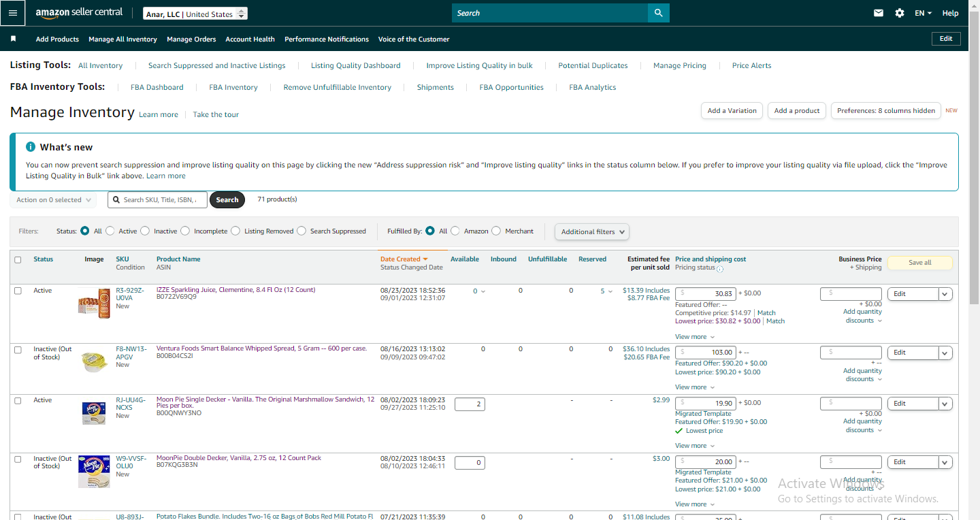Open Preferences: 8 columns hidden

(x=886, y=111)
